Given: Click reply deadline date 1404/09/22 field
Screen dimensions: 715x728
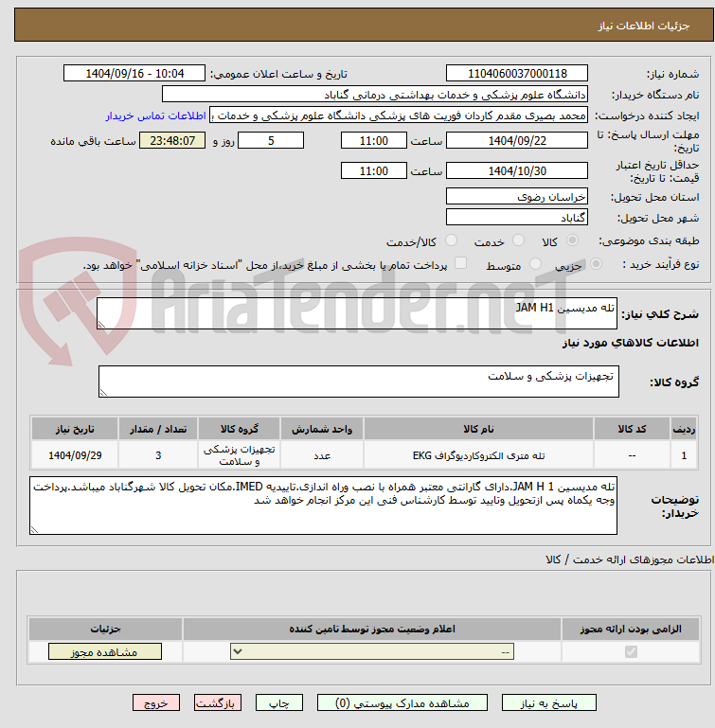Looking at the screenshot, I should (517, 141).
